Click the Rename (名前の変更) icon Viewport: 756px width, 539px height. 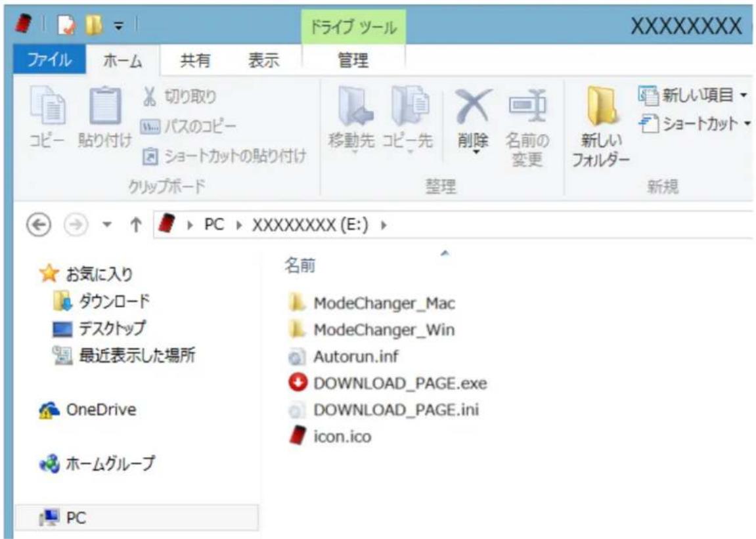point(527,106)
